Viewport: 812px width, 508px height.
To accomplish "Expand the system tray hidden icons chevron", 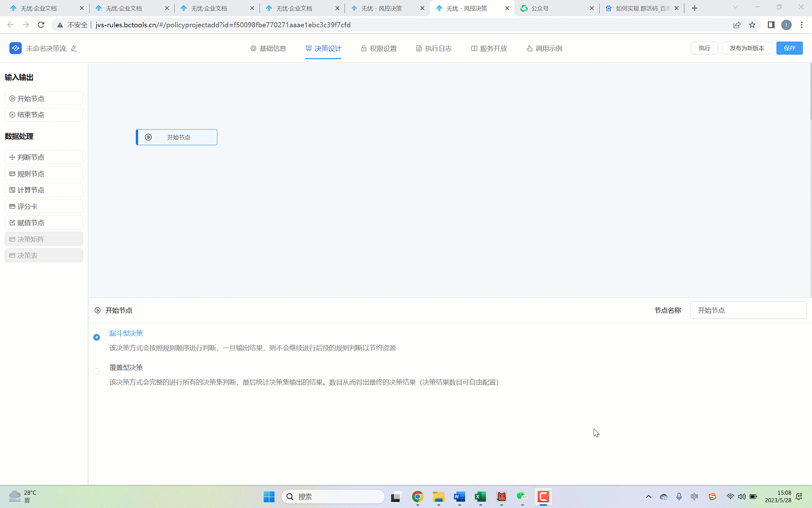I will [x=648, y=497].
